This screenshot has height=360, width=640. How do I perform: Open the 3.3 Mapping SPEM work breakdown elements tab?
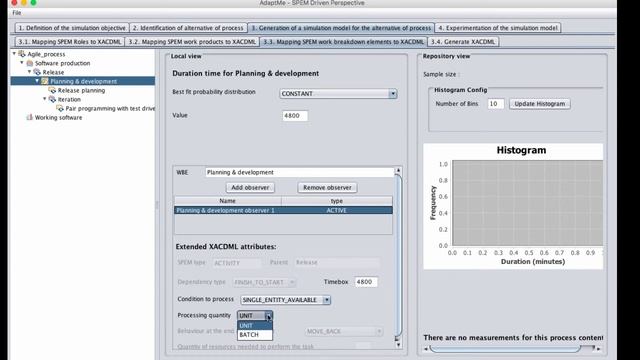(x=343, y=42)
